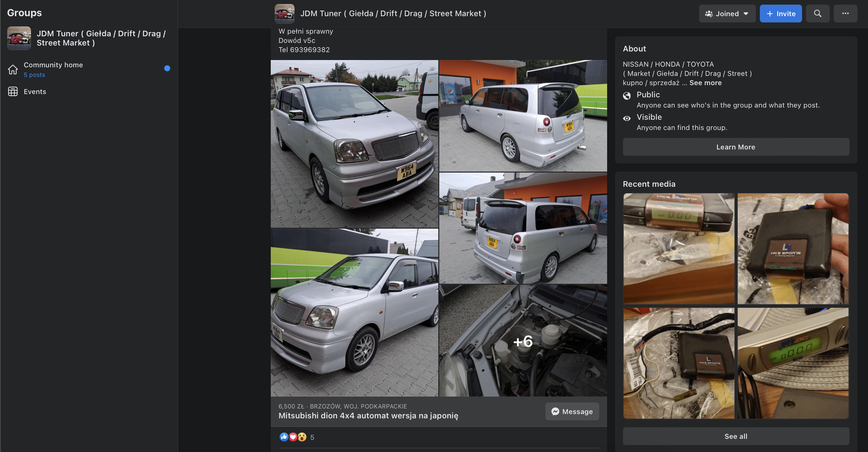Open recent media photo of HKS box with wires
The height and width of the screenshot is (452, 868).
(x=679, y=363)
